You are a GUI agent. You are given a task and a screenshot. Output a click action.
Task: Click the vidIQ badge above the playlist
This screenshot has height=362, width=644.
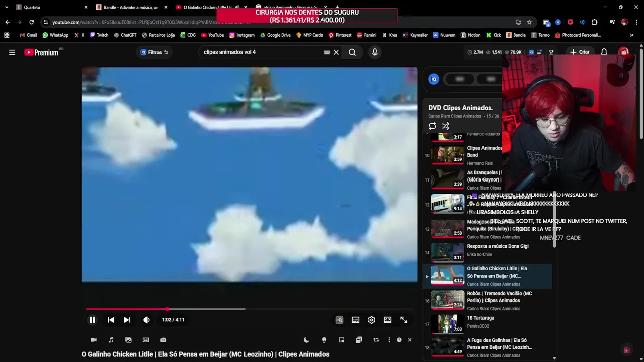point(434,79)
